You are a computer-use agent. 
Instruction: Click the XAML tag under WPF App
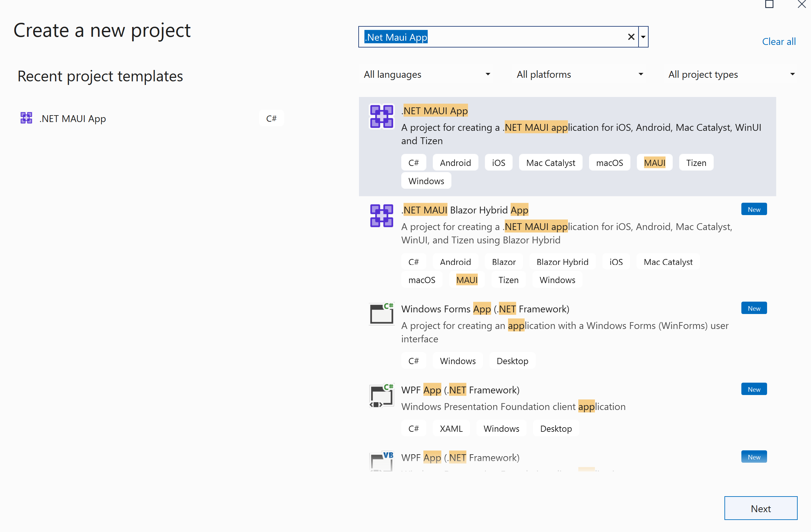coord(451,428)
